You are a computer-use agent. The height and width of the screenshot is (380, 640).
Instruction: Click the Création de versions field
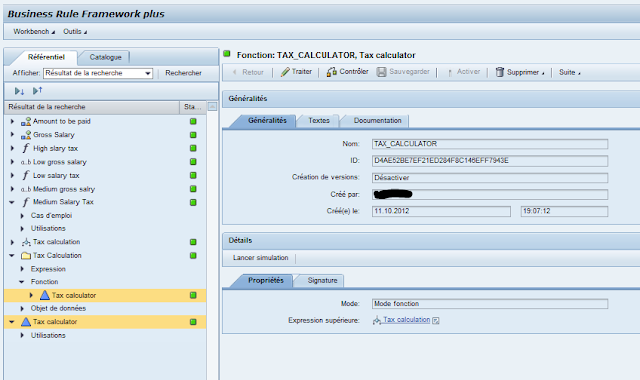tap(490, 178)
